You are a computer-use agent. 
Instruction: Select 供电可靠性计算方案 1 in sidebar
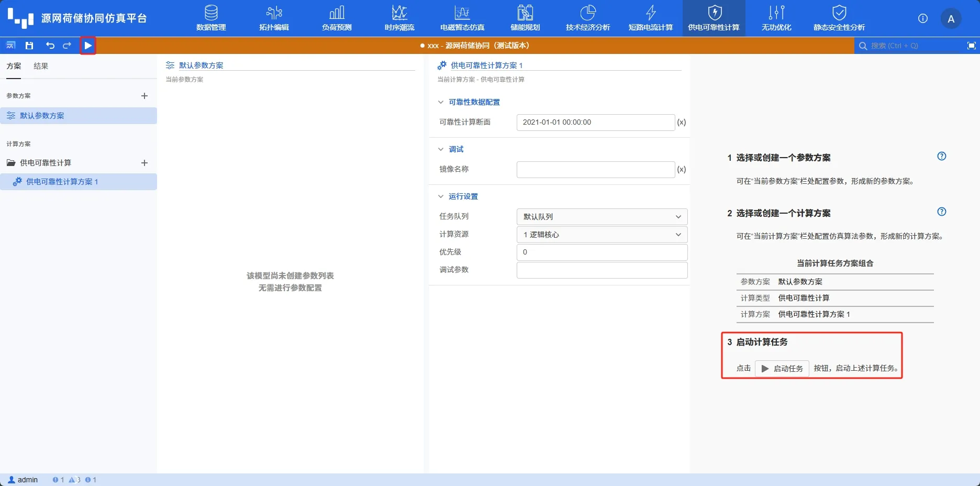point(79,182)
